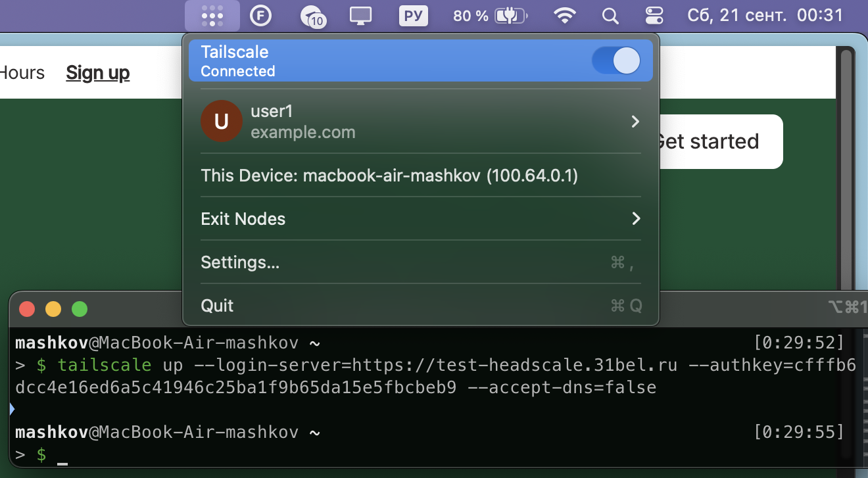
Task: Click the user1 avatar circle
Action: pos(222,121)
